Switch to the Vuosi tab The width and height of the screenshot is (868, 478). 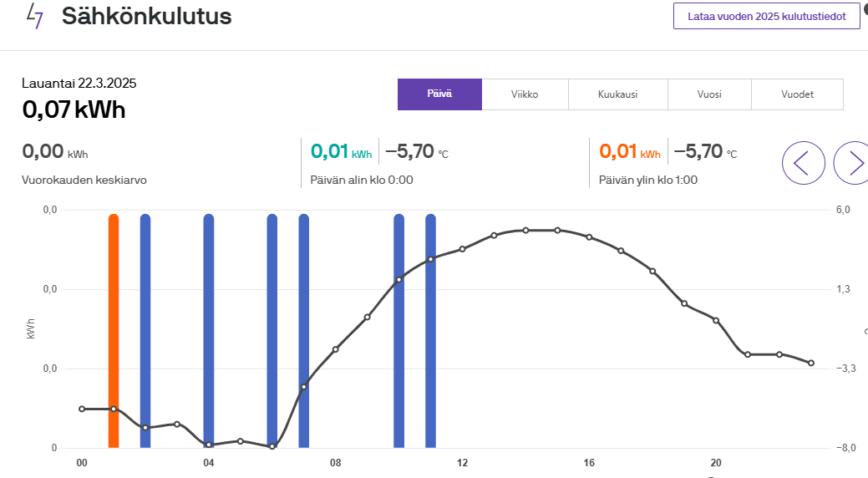coord(709,94)
